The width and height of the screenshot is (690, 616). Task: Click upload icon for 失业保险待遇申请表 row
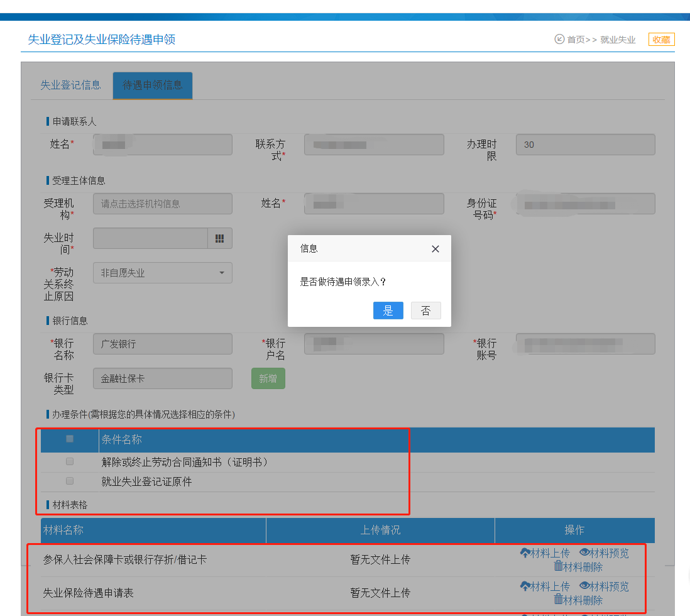pyautogui.click(x=525, y=586)
